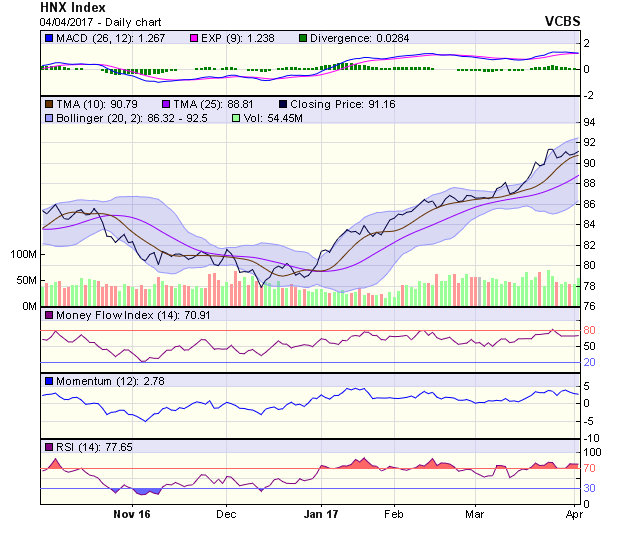Click the red 80 Money Flow level label
The height and width of the screenshot is (535, 620).
(590, 331)
